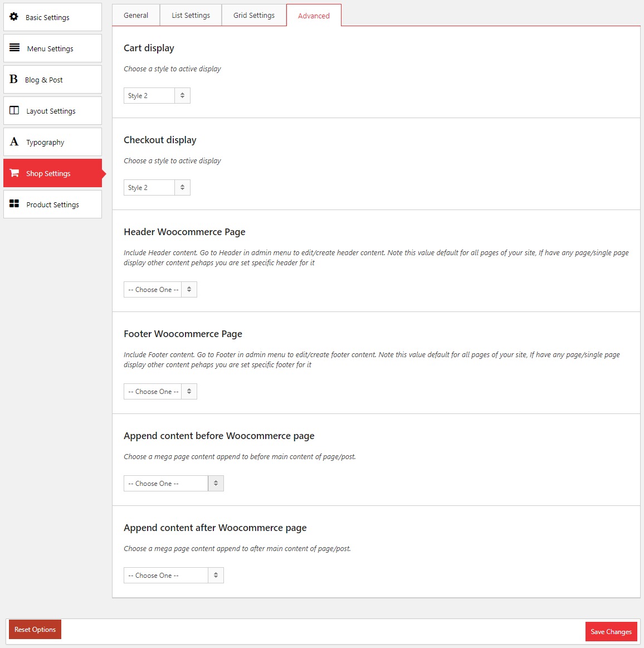The image size is (644, 648).
Task: Click the columns icon for Layout Settings
Action: coord(14,110)
